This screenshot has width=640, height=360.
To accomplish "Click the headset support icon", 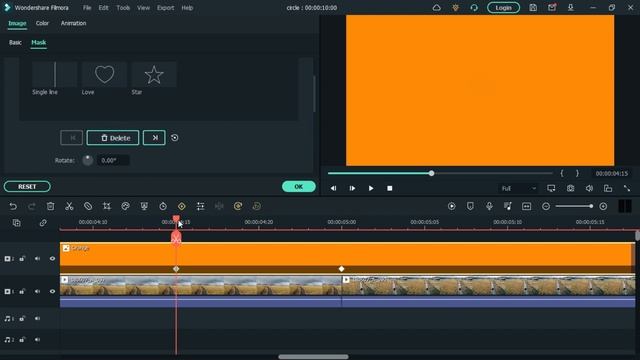I will [x=474, y=7].
